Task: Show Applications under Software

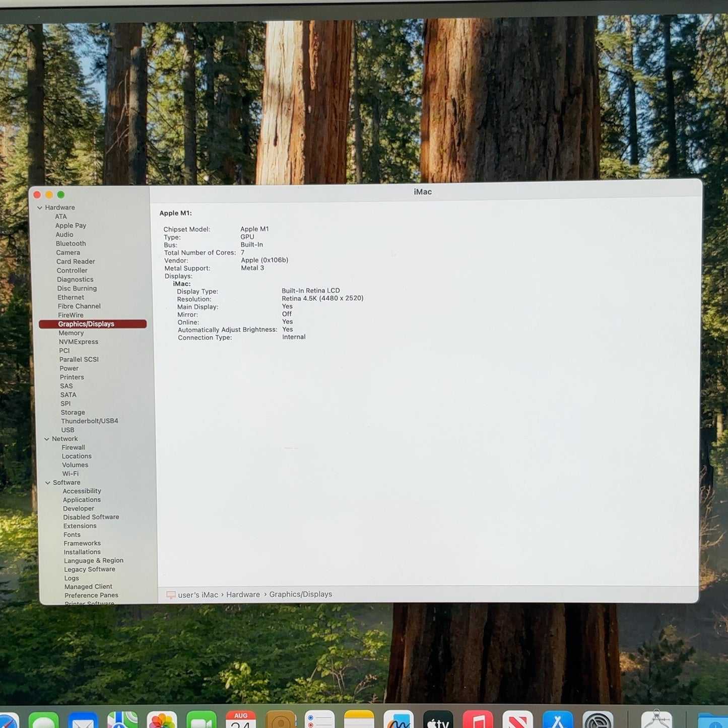Action: tap(82, 500)
